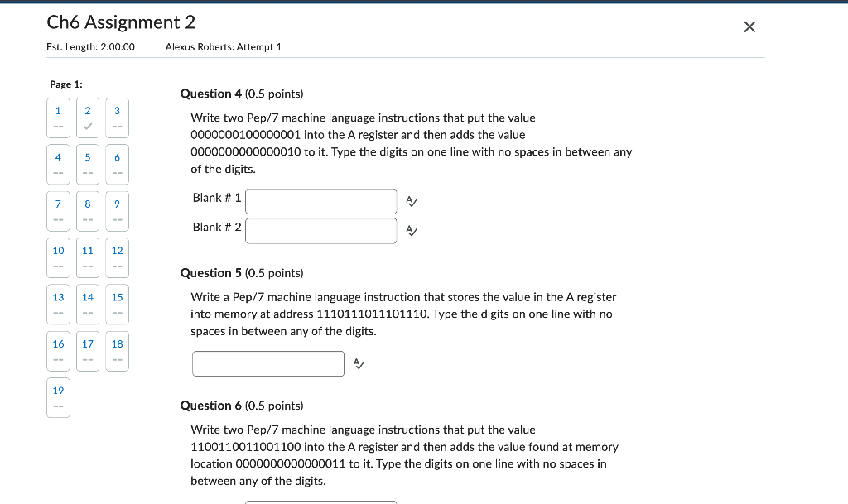The image size is (848, 504).
Task: Select question 10 in the sidebar
Action: pyautogui.click(x=58, y=257)
